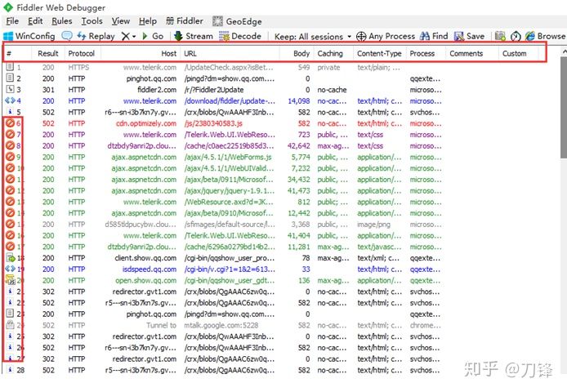Image resolution: width=567 pixels, height=392 pixels.
Task: Open the View menu
Action: click(120, 21)
